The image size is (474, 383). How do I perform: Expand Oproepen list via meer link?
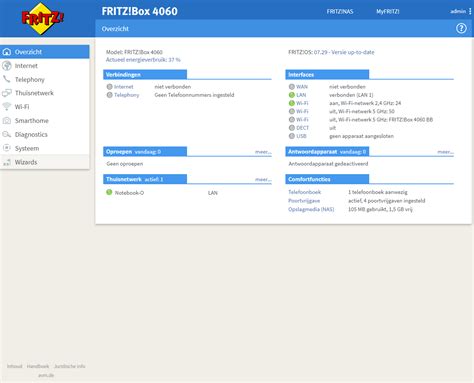263,152
